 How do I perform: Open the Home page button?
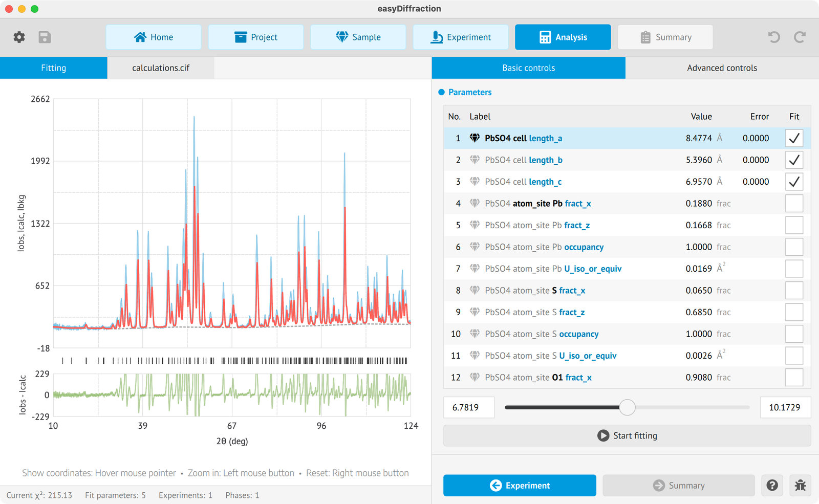(154, 37)
